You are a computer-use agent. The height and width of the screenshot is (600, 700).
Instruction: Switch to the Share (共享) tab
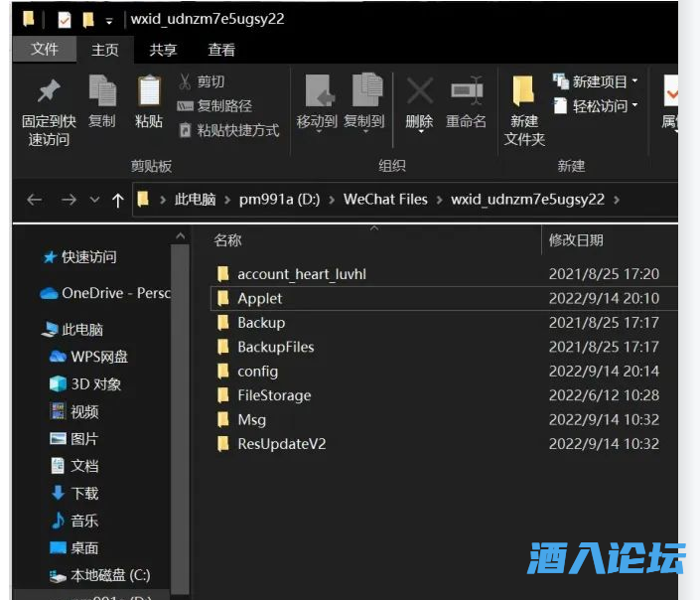[163, 50]
